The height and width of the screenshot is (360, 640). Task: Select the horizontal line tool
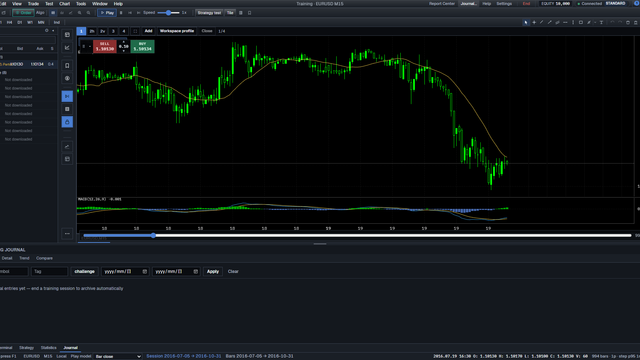tap(565, 22)
